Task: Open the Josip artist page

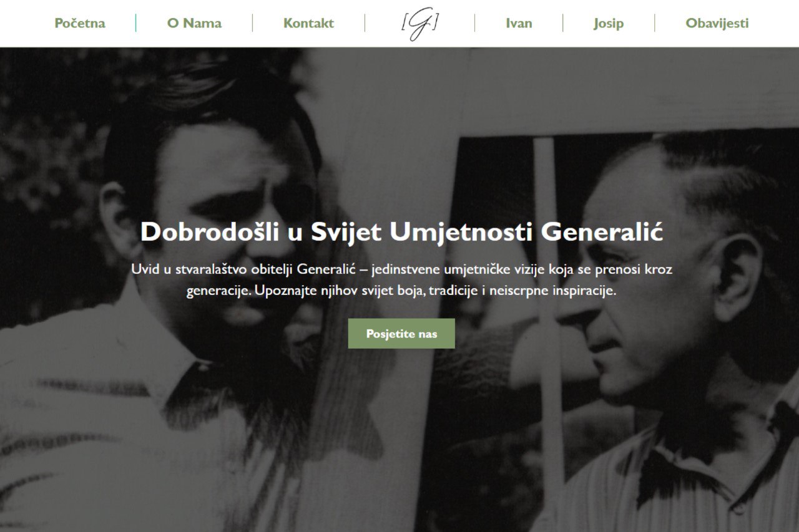Action: [x=609, y=24]
